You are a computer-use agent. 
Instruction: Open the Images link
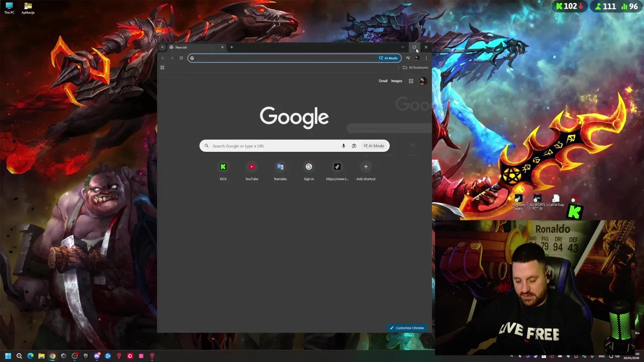point(396,81)
